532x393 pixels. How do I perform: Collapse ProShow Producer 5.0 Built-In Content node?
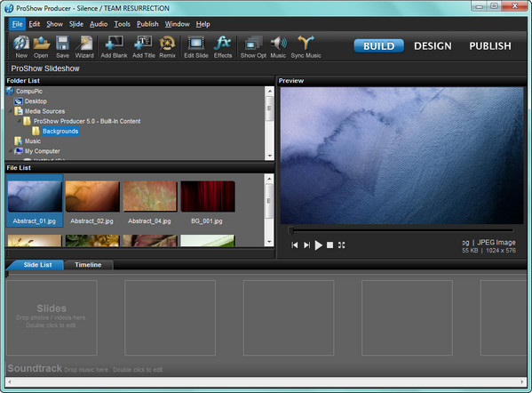19,121
